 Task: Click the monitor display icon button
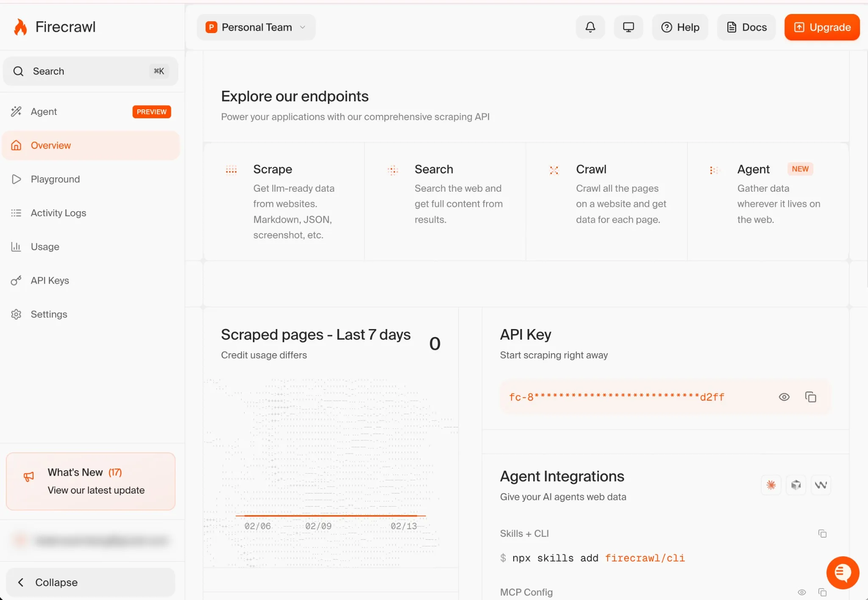coord(628,27)
